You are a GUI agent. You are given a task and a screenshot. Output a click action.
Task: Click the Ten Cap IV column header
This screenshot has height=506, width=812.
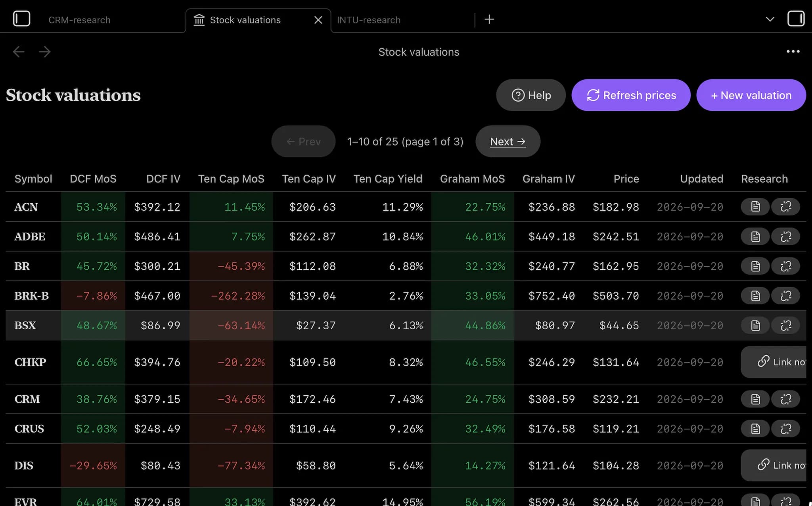click(x=309, y=179)
